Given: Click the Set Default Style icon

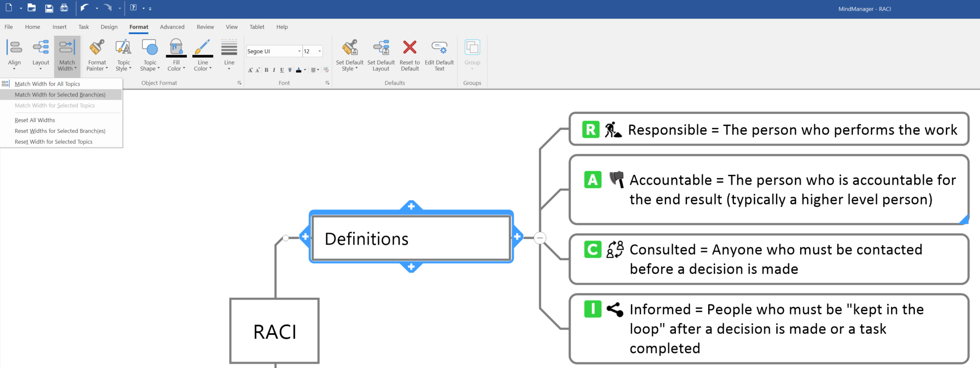Looking at the screenshot, I should 350,48.
